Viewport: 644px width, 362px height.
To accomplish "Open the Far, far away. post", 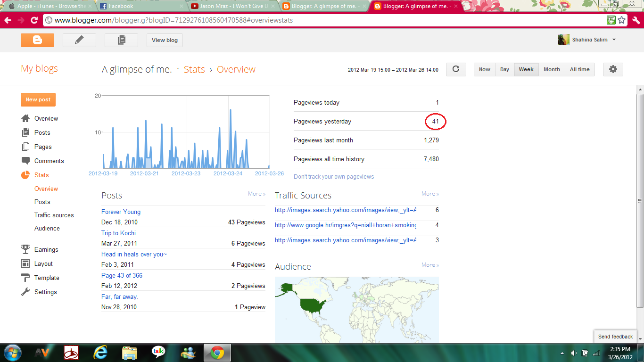I will [120, 296].
